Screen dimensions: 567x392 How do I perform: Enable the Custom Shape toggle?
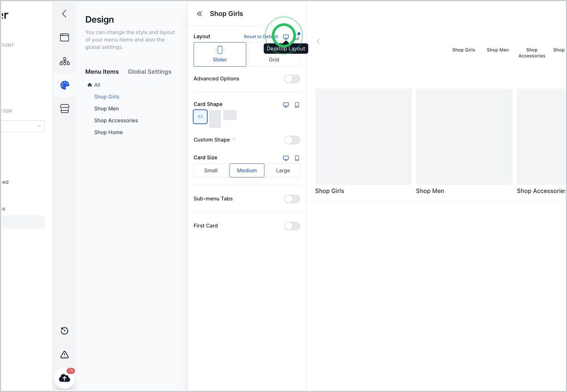click(x=292, y=140)
